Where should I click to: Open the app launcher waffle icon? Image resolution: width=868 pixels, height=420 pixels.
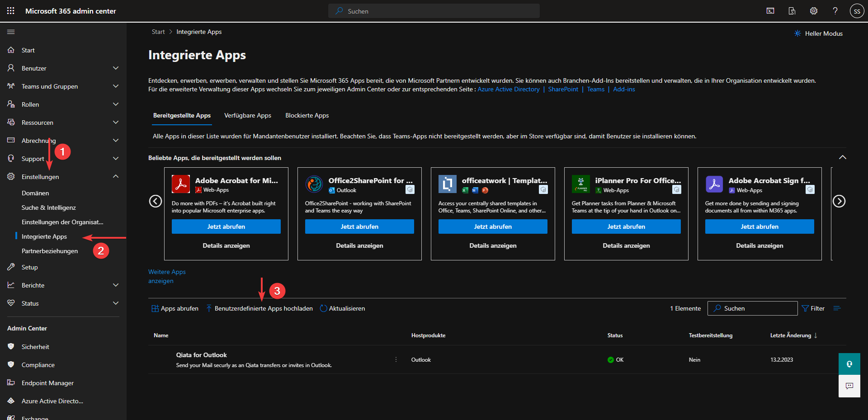click(11, 11)
